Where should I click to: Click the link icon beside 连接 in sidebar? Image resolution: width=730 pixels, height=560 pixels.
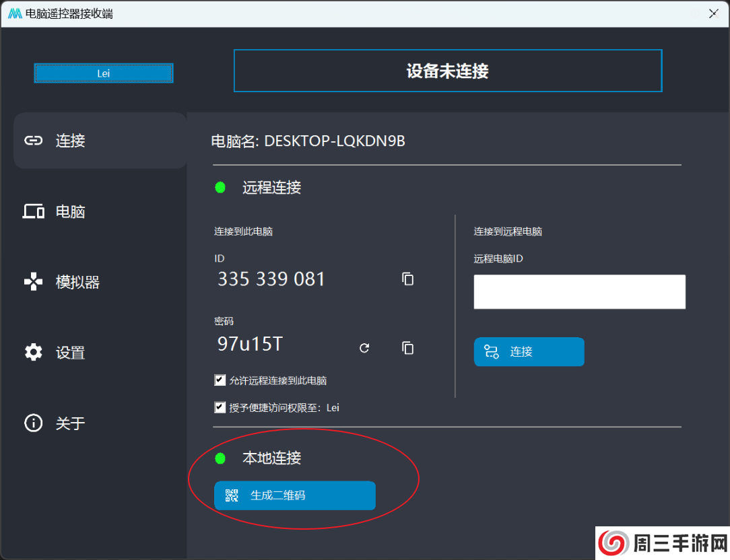point(33,141)
